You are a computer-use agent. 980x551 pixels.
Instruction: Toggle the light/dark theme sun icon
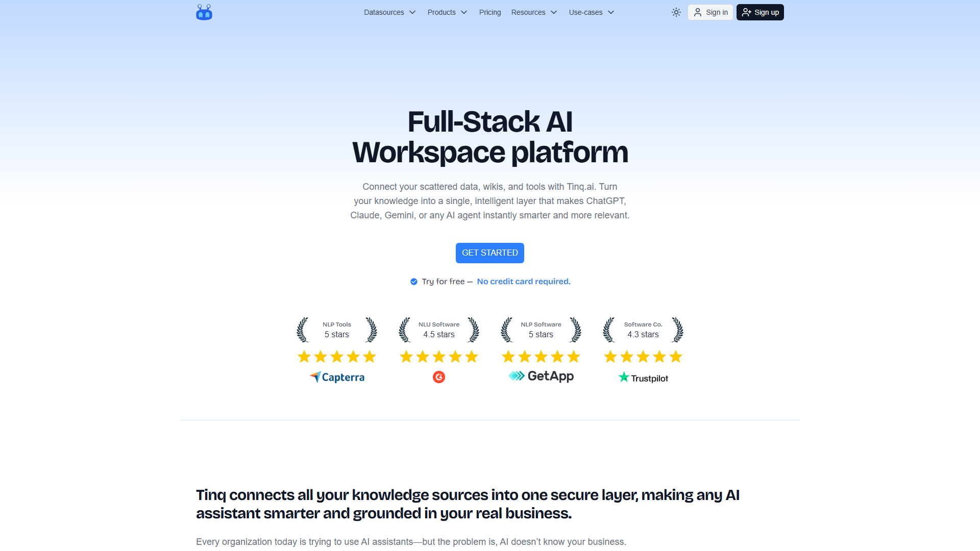tap(676, 12)
